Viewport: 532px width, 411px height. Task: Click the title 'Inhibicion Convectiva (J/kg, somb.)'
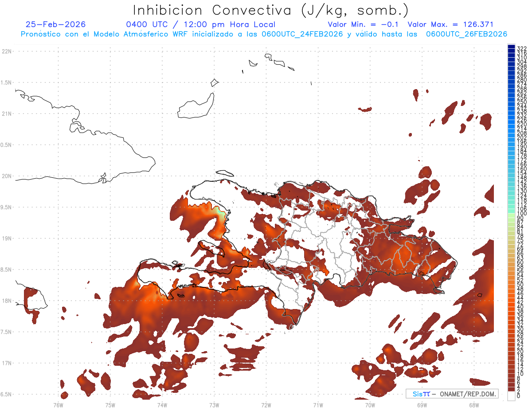pos(271,11)
